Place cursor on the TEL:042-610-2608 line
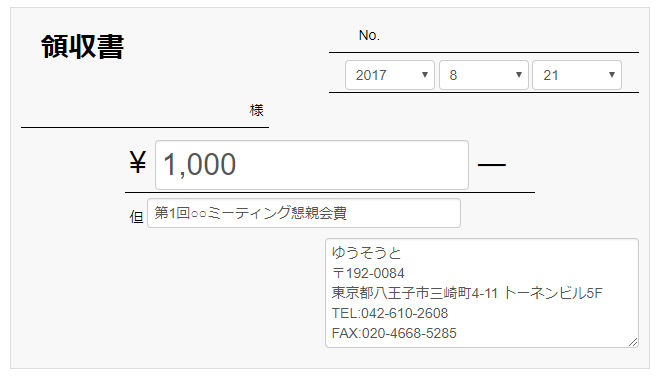 [x=390, y=313]
